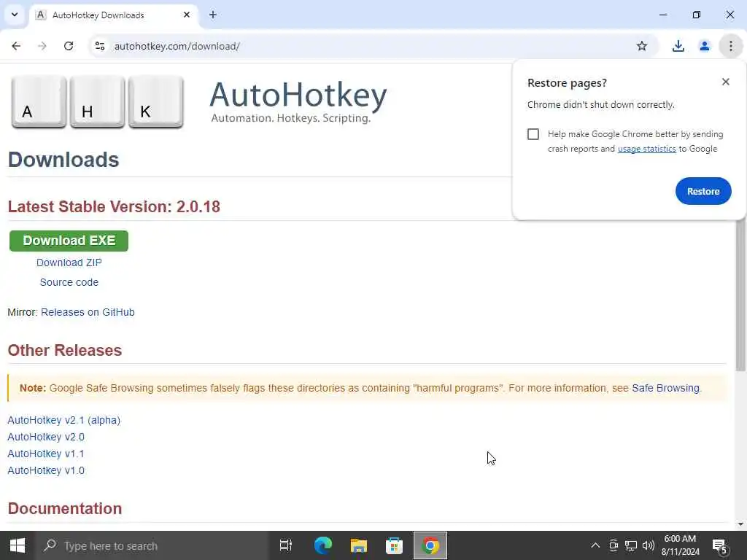This screenshot has width=747, height=560.
Task: Open the clock showing 6:00 AM
Action: pyautogui.click(x=680, y=545)
